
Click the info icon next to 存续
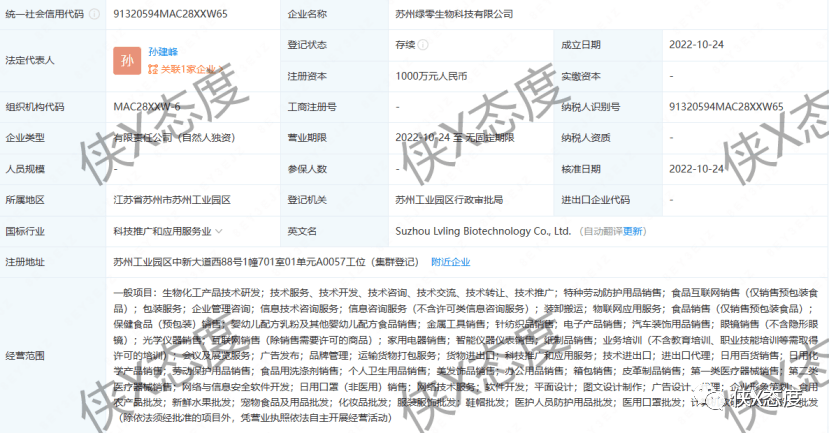click(x=423, y=45)
